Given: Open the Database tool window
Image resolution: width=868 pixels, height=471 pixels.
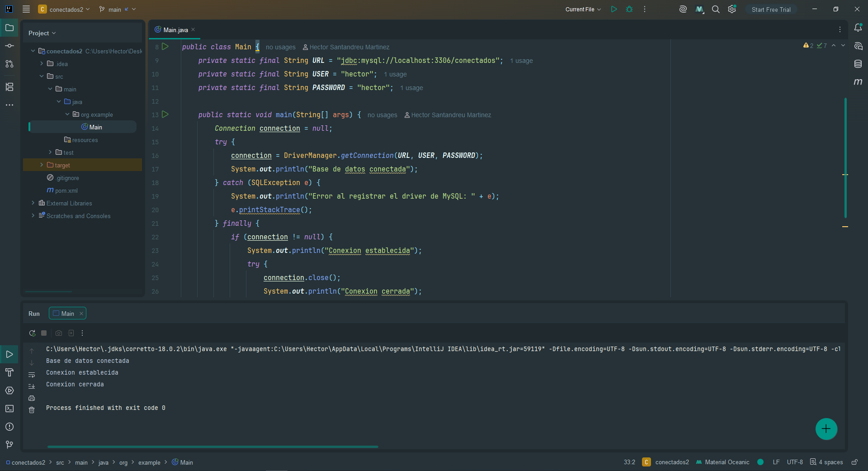Looking at the screenshot, I should tap(858, 64).
